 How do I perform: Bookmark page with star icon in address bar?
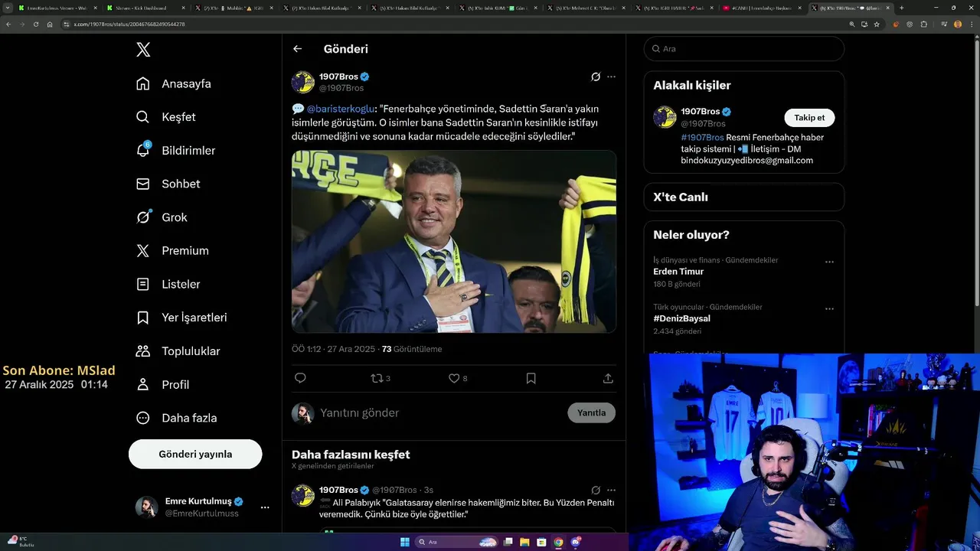coord(877,24)
